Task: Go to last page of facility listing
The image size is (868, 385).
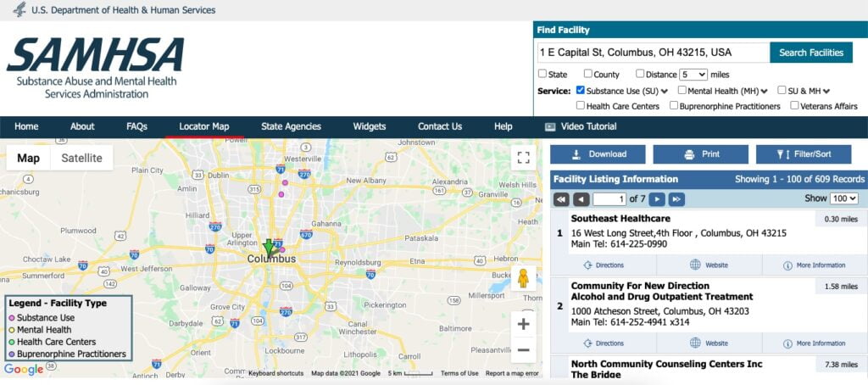Action: click(x=676, y=199)
